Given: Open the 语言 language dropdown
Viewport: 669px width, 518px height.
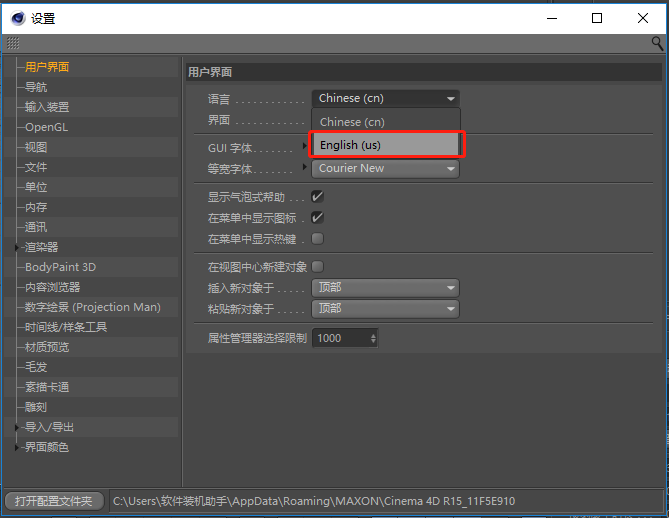Looking at the screenshot, I should [x=386, y=98].
